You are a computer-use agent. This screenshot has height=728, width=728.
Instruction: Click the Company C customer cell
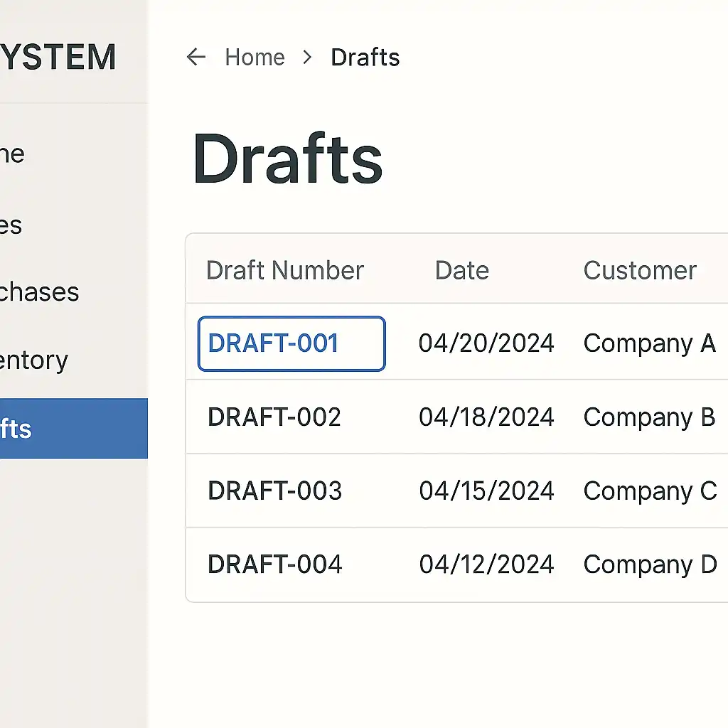(649, 491)
